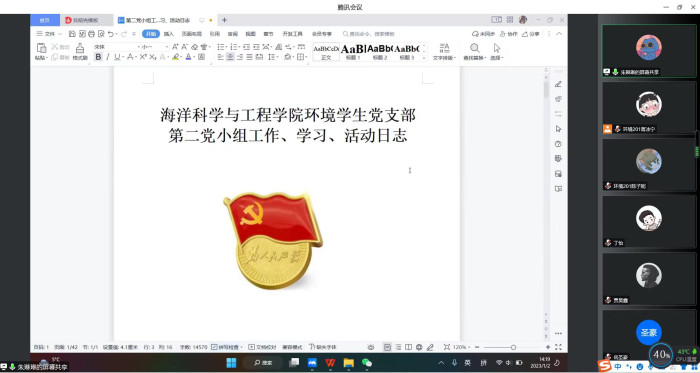The image size is (700, 373).
Task: Toggle the spell check (拼写检查) checkbox
Action: [214, 347]
